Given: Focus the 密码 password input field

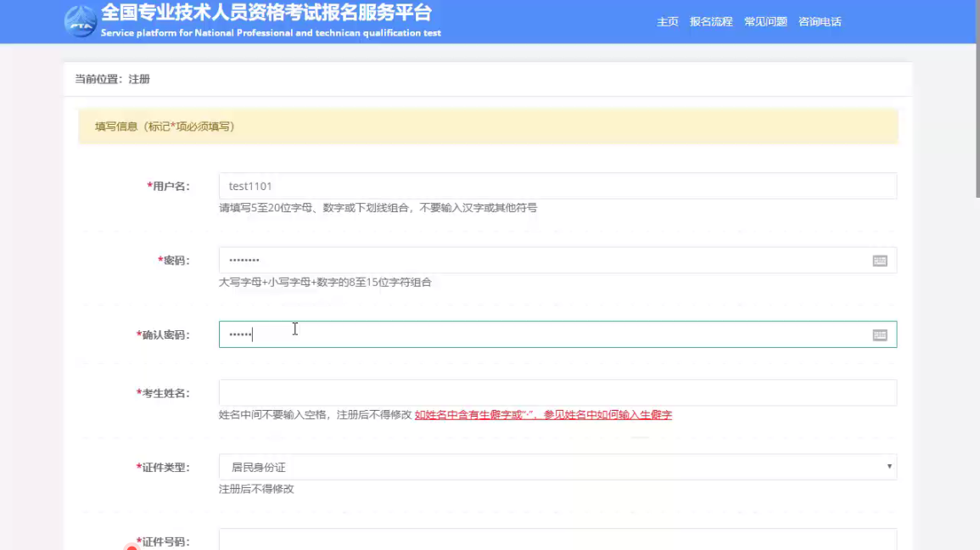Looking at the screenshot, I should [543, 261].
